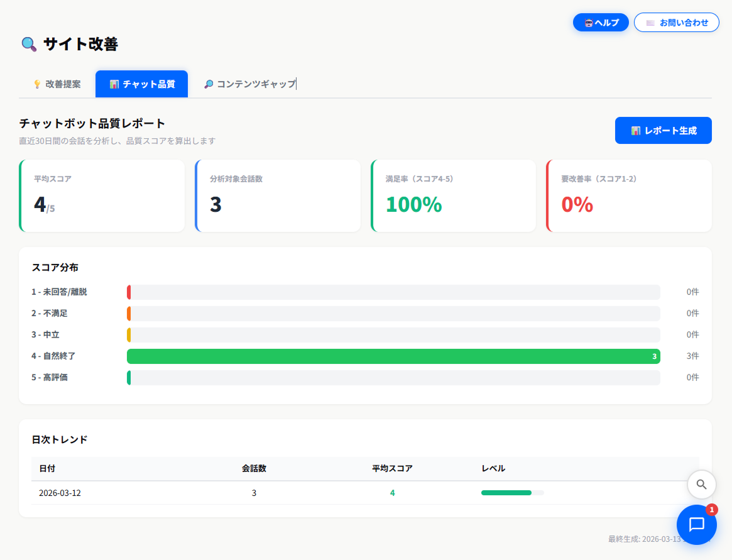Click the green 自然終了 score bar
This screenshot has width=732, height=560.
click(393, 356)
